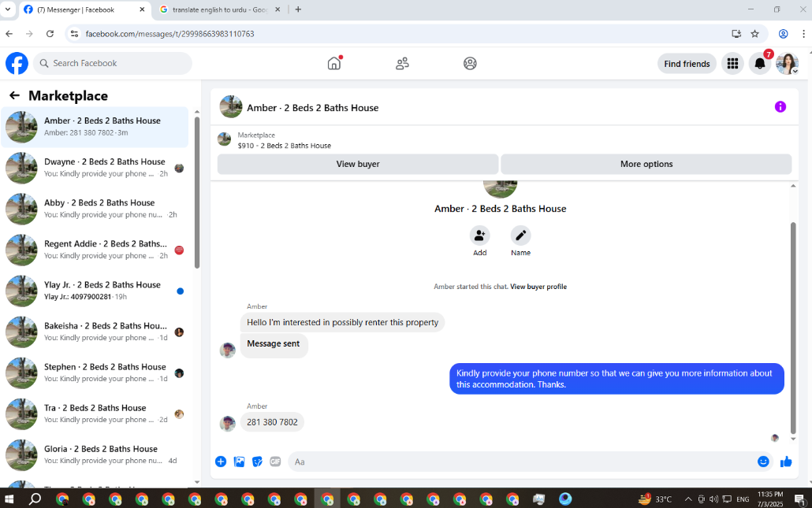
Task: Open the View buyer profile link
Action: click(538, 287)
